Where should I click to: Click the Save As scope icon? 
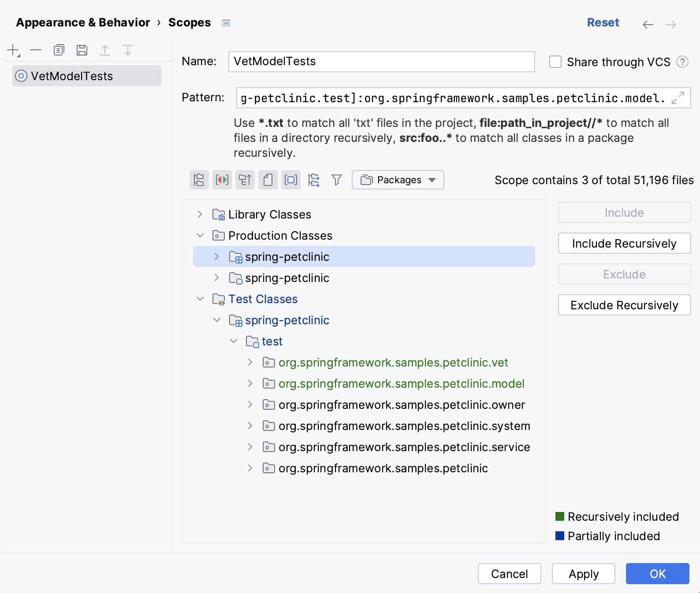tap(82, 51)
